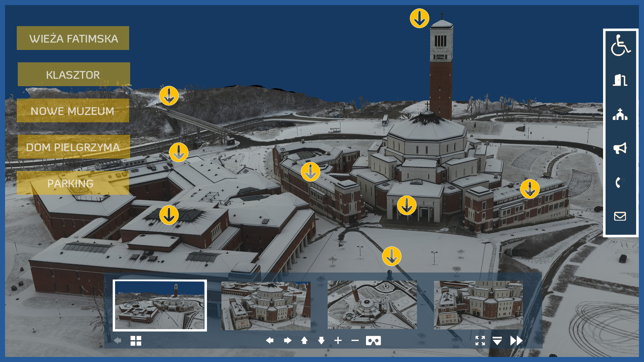Screen dimensions: 644x362
Task: Tilt view down with down arrow
Action: coord(321,341)
